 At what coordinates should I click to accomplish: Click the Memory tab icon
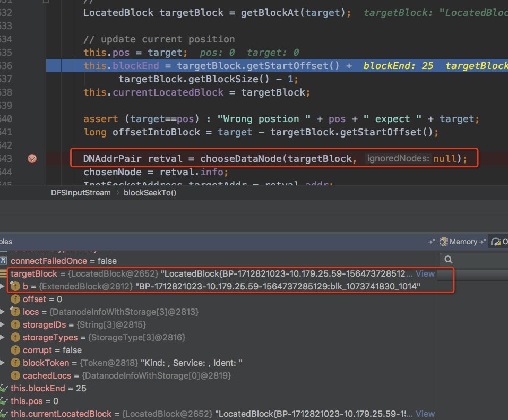tap(444, 242)
